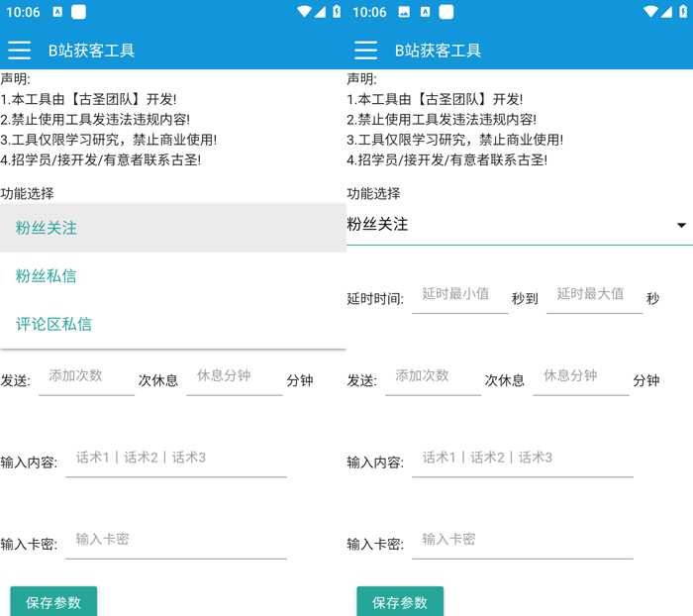Click the 话术 content field on the left screen
Screen dimensions: 693x616
[x=176, y=459]
